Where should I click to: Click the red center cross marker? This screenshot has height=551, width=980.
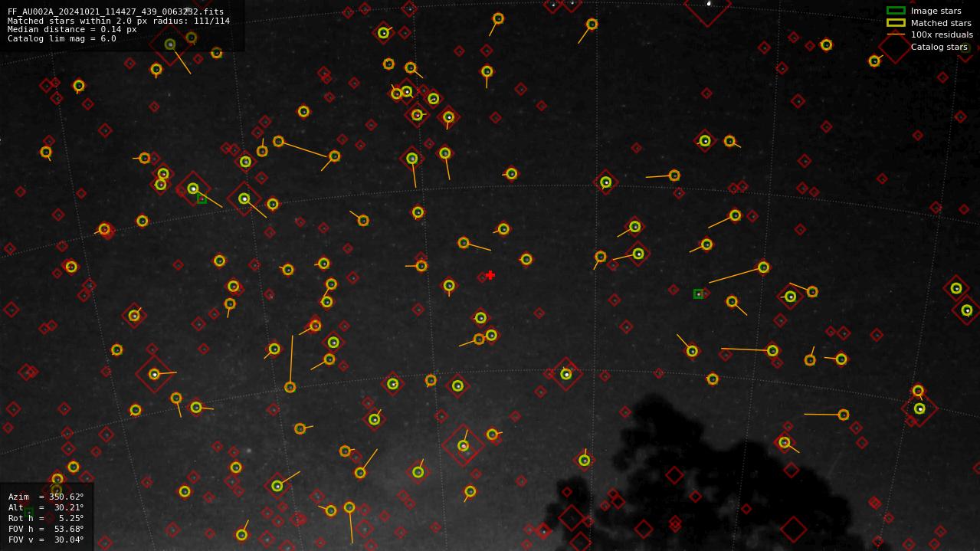(490, 275)
